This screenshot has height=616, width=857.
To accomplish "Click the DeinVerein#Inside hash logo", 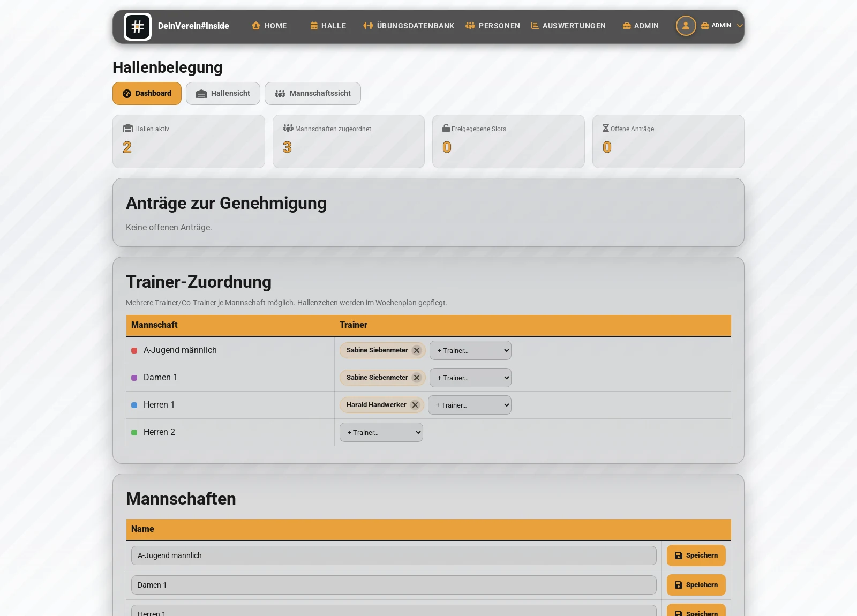I will click(x=138, y=27).
